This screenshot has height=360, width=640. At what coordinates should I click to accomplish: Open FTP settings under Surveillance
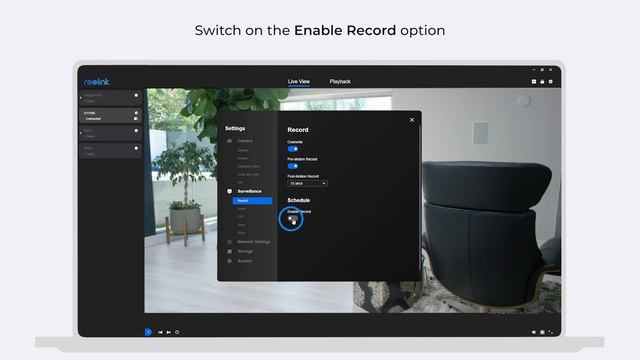point(240,216)
